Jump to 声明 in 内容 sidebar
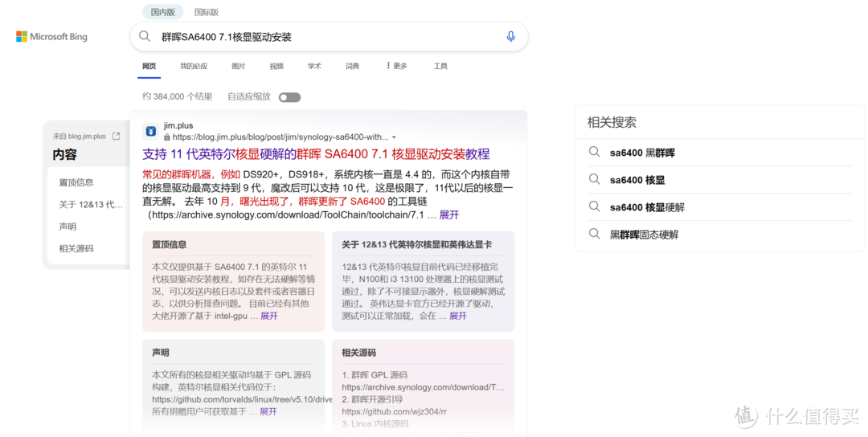The height and width of the screenshot is (437, 868). point(68,227)
